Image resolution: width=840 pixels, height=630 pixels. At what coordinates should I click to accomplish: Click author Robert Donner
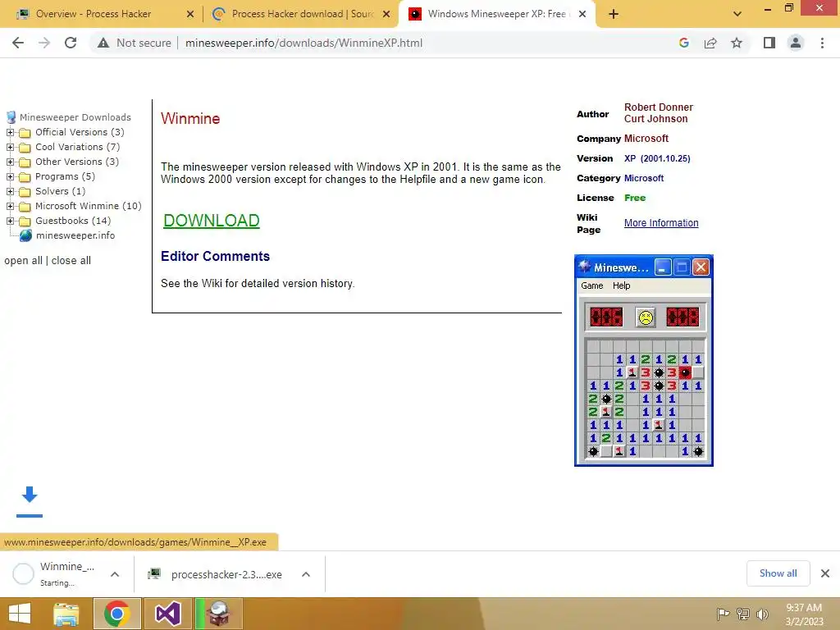tap(659, 107)
